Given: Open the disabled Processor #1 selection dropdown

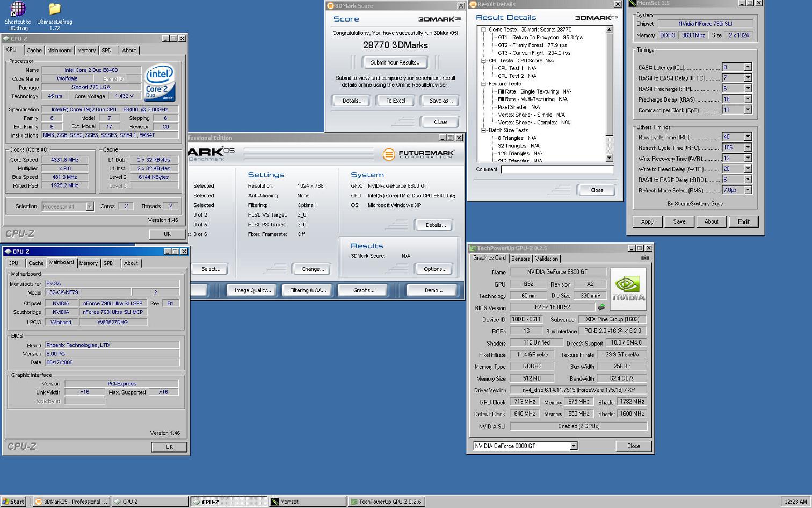Looking at the screenshot, I should click(x=89, y=206).
